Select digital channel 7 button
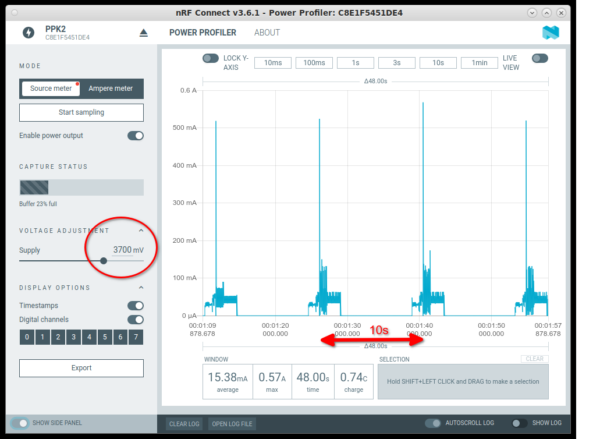This screenshot has width=600, height=439. coord(136,337)
